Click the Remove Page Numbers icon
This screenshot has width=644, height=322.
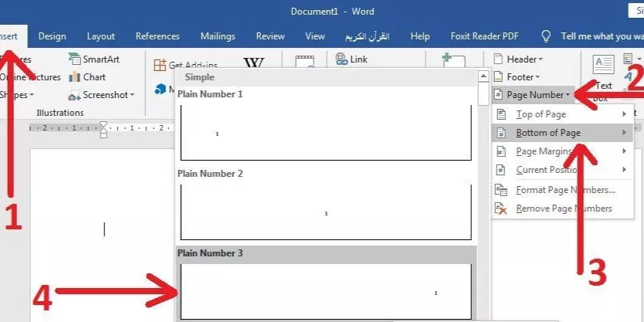(x=501, y=208)
